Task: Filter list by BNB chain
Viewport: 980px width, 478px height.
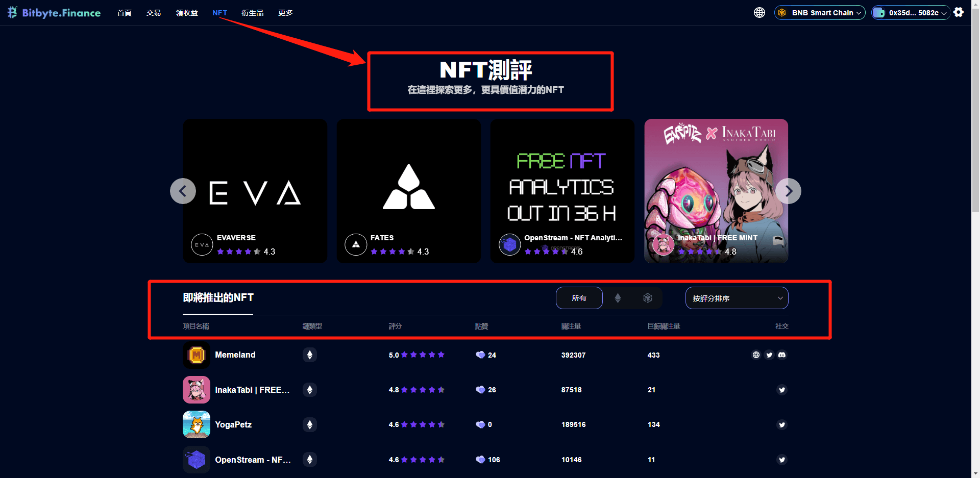Action: (647, 298)
